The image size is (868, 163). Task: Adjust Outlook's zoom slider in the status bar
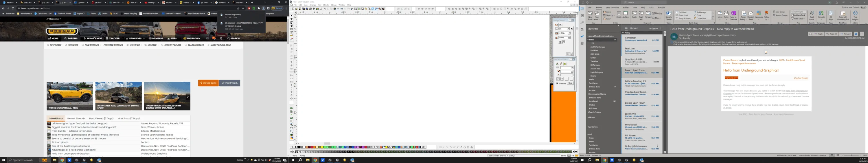[x=852, y=155]
